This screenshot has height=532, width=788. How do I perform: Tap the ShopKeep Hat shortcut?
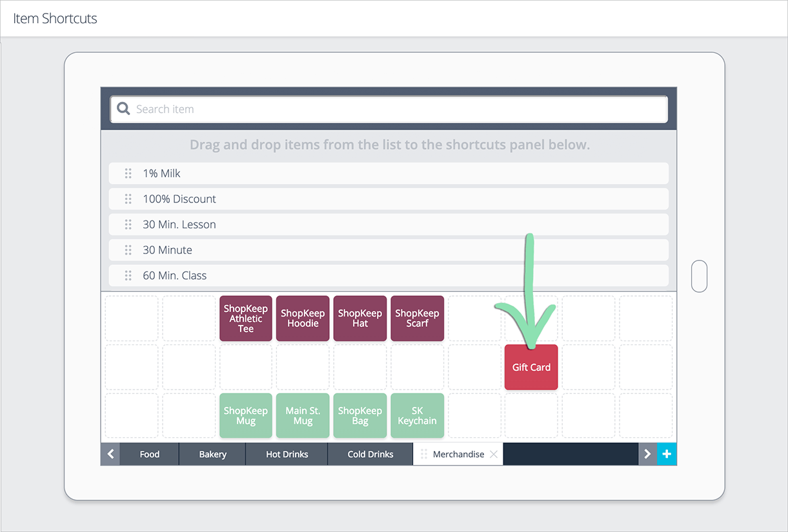360,319
